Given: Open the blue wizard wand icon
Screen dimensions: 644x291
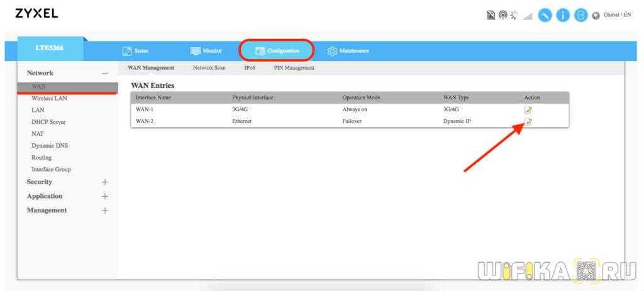Looking at the screenshot, I should [546, 15].
